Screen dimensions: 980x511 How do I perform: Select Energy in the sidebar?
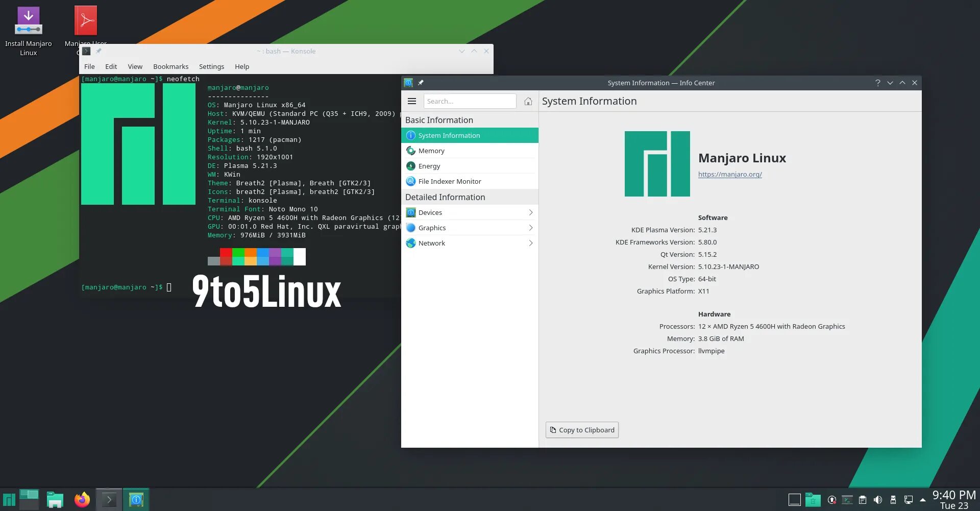(x=470, y=166)
